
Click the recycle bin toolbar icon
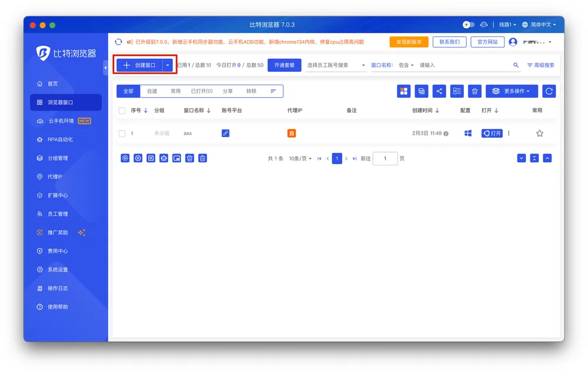(475, 91)
